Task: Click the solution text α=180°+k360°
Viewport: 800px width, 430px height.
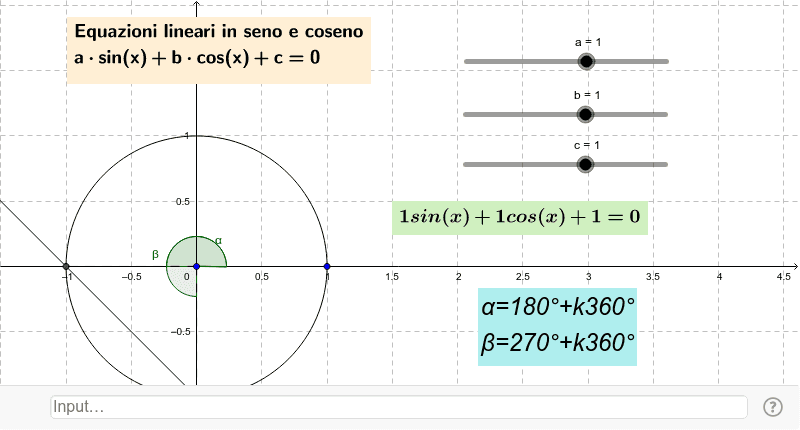Action: point(558,307)
